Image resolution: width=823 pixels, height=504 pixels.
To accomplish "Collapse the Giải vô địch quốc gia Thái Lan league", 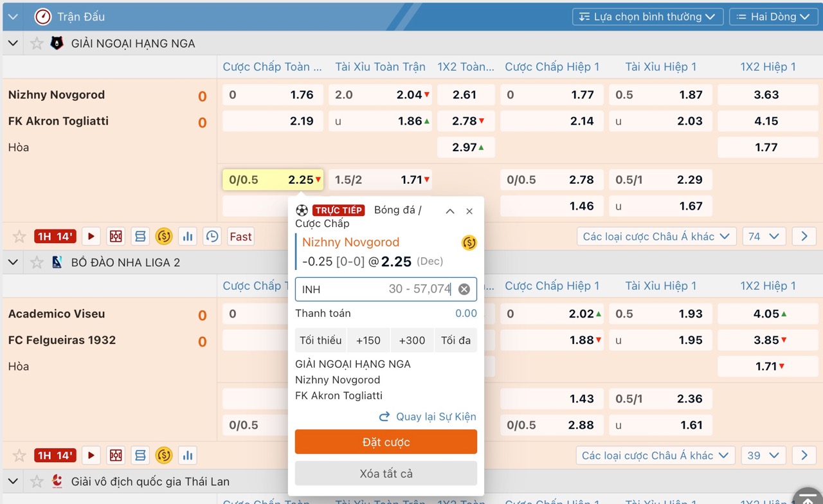I will click(x=13, y=482).
